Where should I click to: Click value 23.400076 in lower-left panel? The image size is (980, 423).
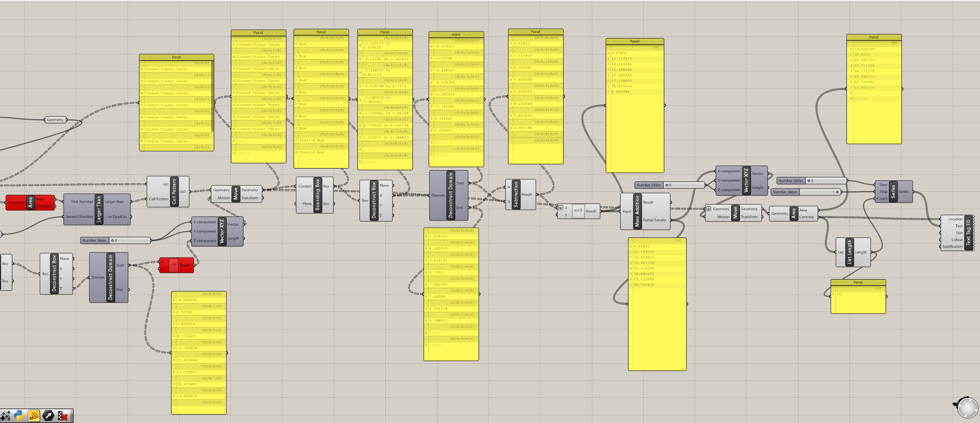[187, 396]
